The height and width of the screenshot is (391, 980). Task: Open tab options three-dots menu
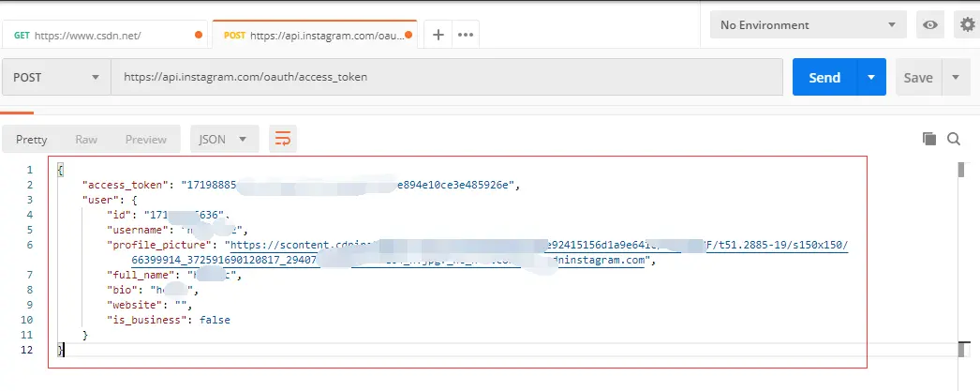466,35
